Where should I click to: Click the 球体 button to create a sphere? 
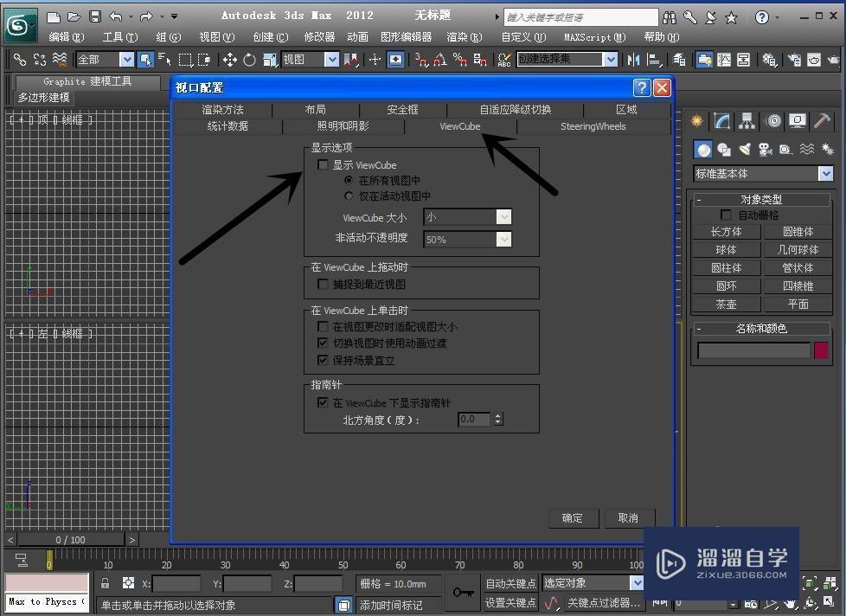coord(727,249)
